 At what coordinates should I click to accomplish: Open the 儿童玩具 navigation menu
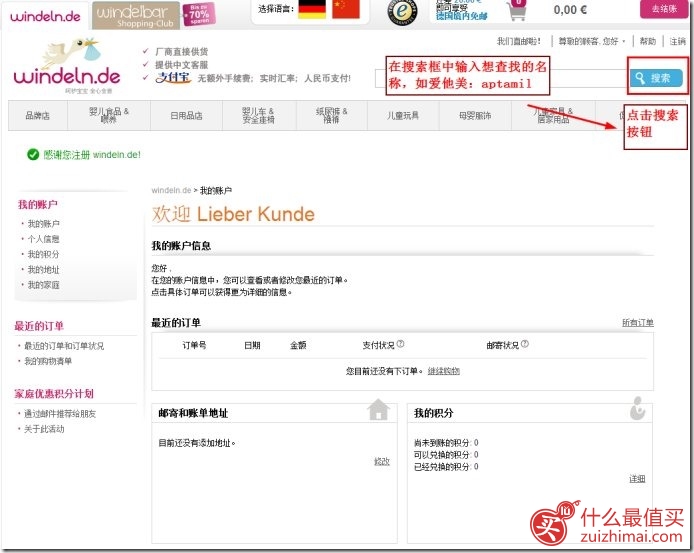[403, 116]
